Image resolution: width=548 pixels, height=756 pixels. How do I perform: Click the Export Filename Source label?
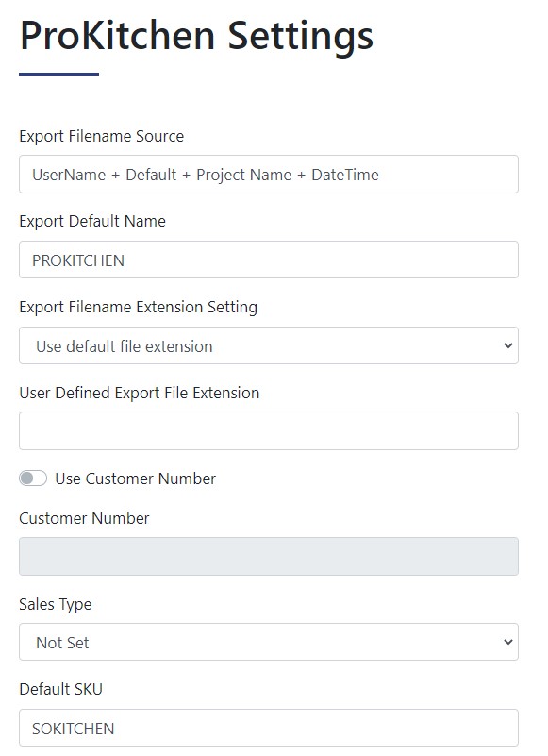[x=101, y=136]
